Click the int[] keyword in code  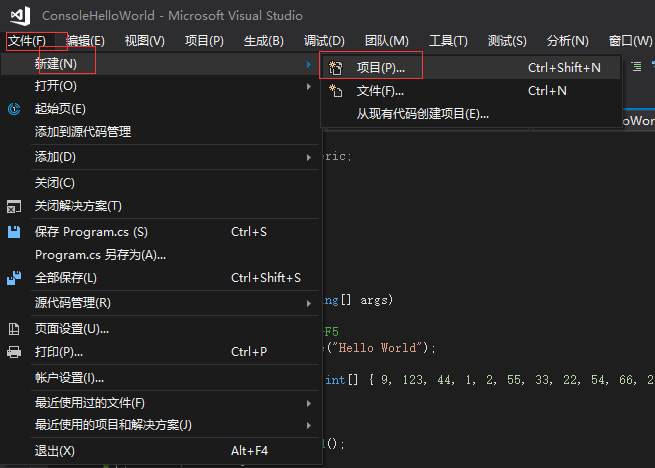341,380
